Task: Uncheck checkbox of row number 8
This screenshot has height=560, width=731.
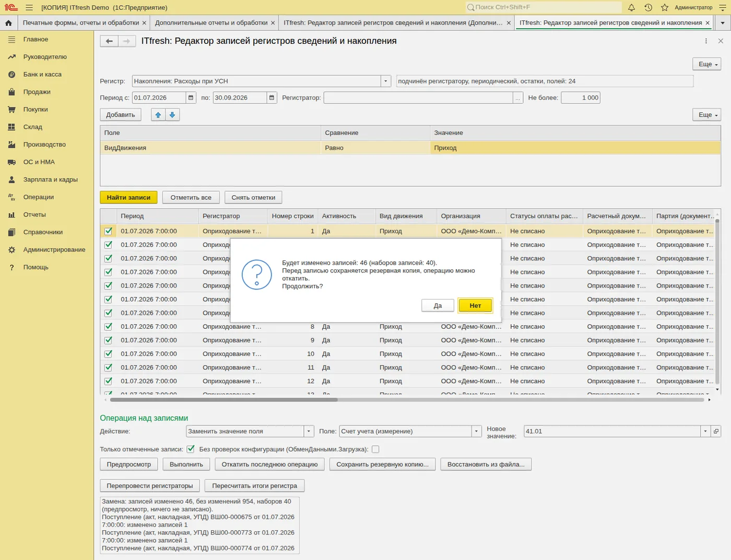Action: 108,327
